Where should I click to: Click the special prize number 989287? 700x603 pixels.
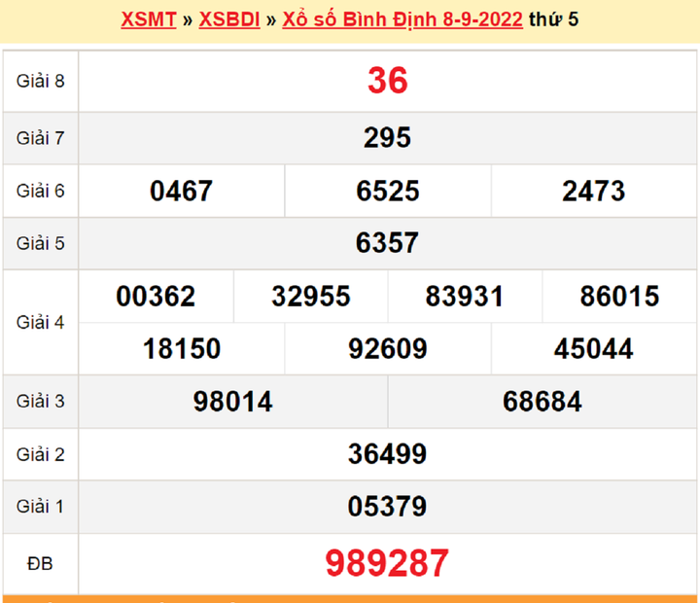pyautogui.click(x=387, y=563)
